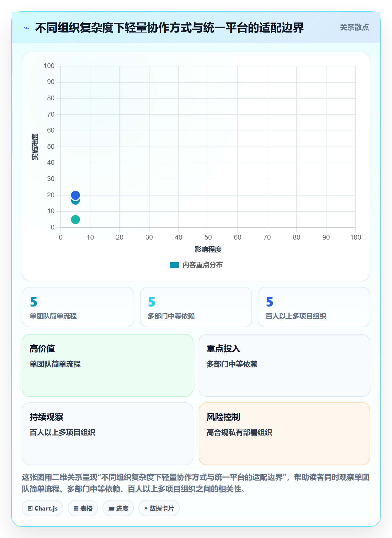Viewport: 392px width, 538px height.
Task: Click the Chart.js tag chip
Action: tap(43, 508)
